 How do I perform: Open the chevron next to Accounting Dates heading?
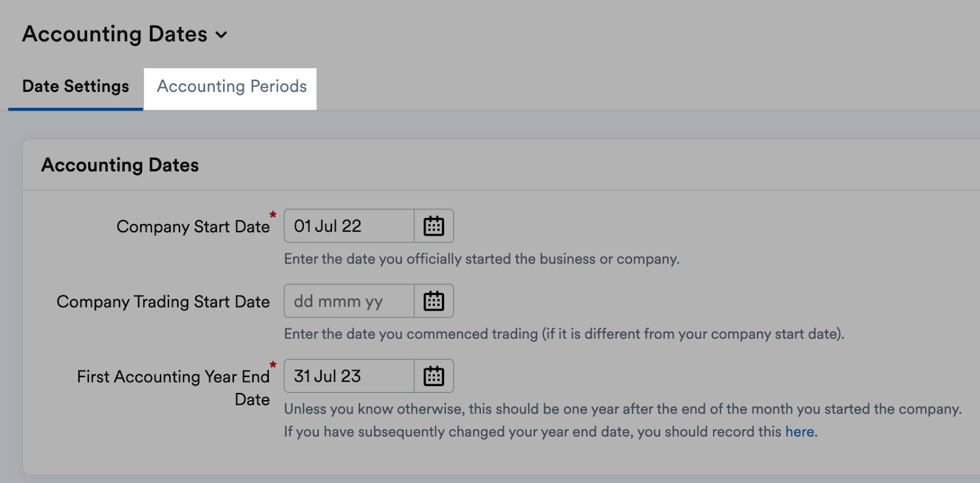click(x=222, y=35)
